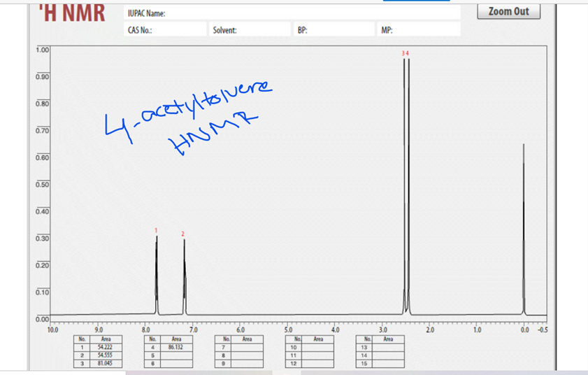Click the 0.50 intensity axis label

point(43,185)
